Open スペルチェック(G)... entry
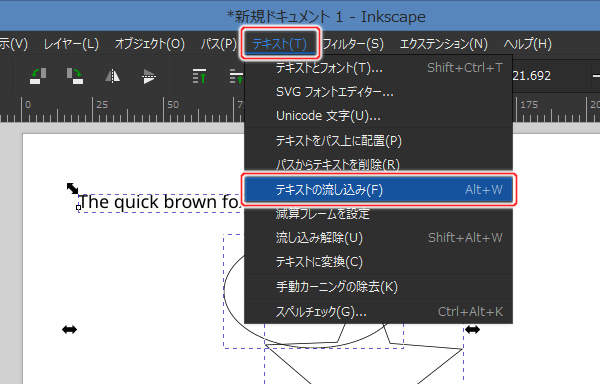600x384 pixels. [x=378, y=311]
